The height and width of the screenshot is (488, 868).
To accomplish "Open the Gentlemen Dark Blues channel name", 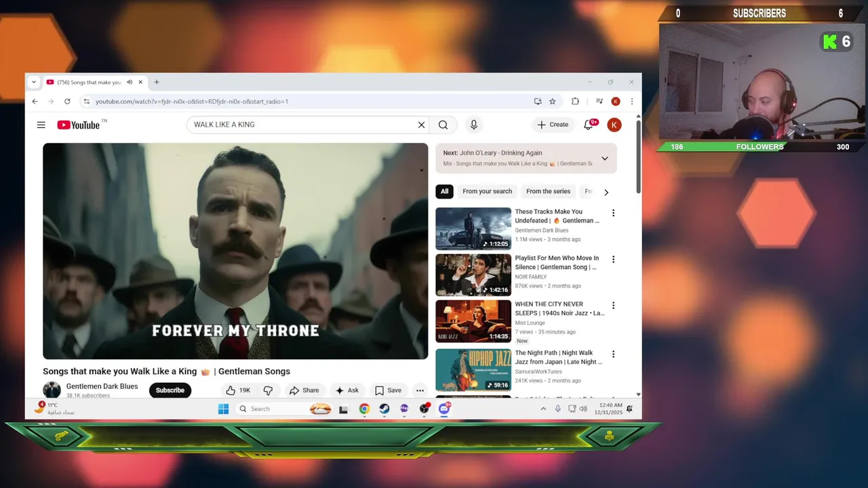I will pyautogui.click(x=102, y=386).
